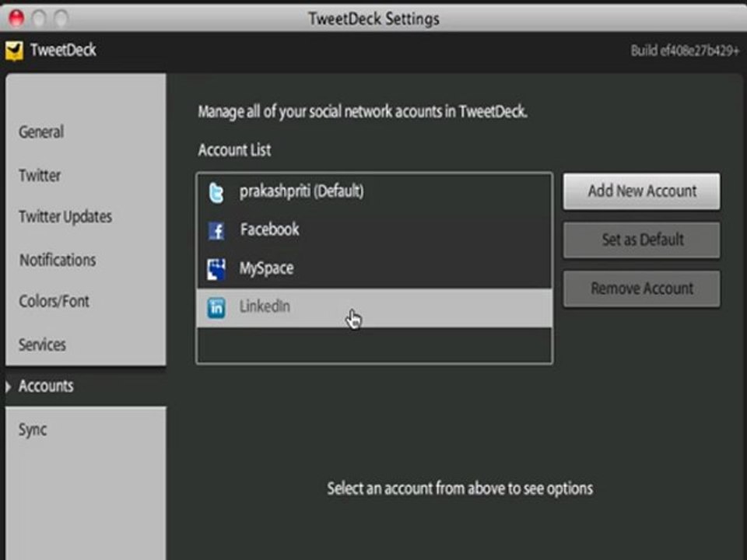Select the Facebook account row
The height and width of the screenshot is (560, 747).
point(374,230)
